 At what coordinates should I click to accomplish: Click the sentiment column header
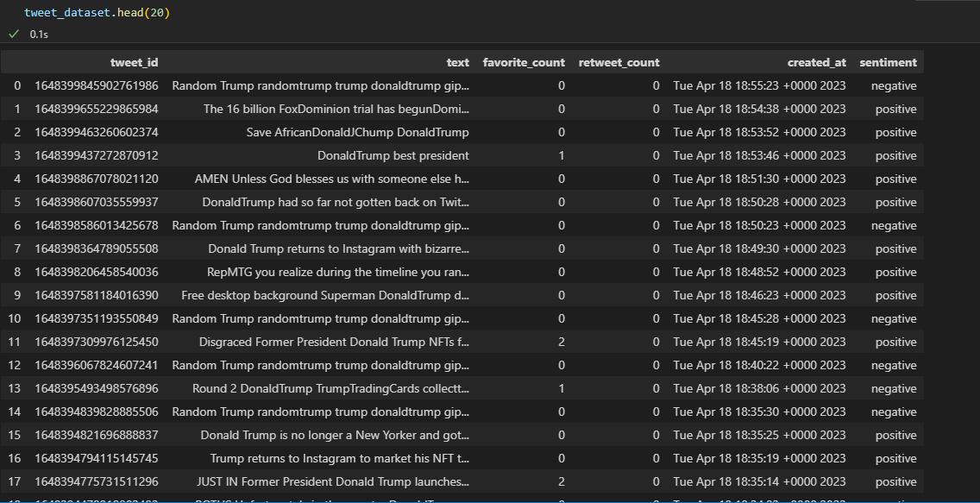point(888,61)
